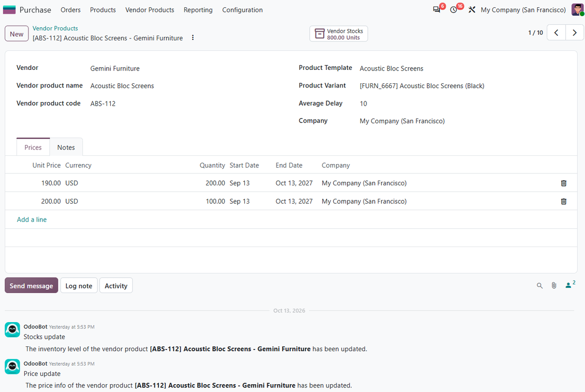Click quantity 200.00 cell
585x392 pixels.
click(x=215, y=183)
